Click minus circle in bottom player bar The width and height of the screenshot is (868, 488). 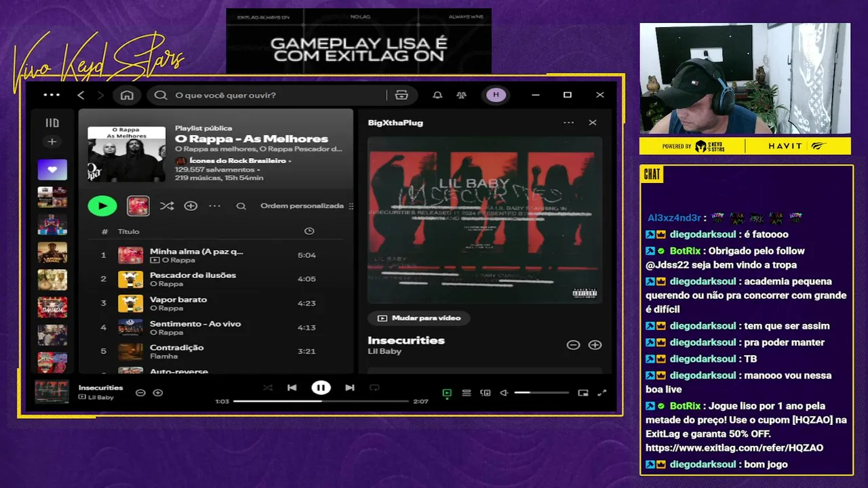pos(140,392)
